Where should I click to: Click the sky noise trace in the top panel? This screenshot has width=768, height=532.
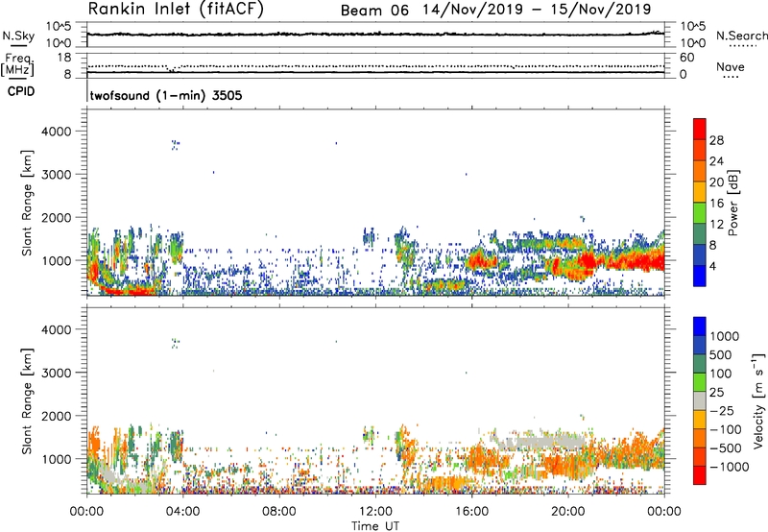(375, 35)
